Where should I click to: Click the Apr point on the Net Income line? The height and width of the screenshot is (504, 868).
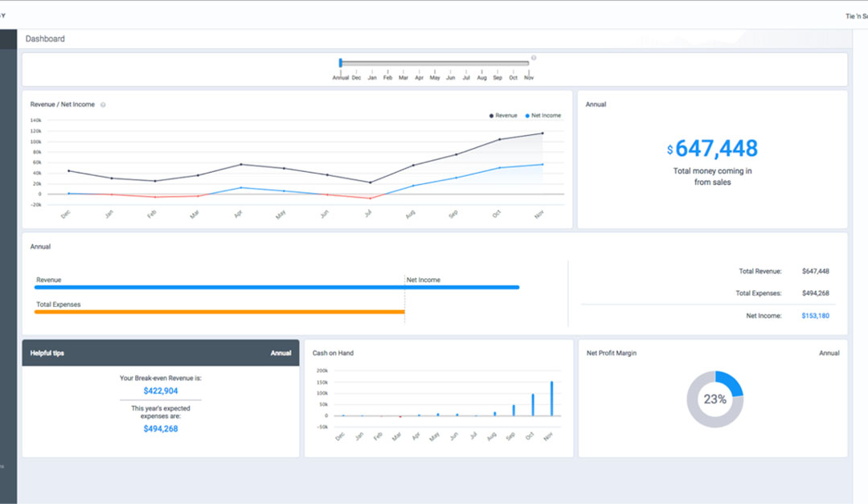(241, 188)
